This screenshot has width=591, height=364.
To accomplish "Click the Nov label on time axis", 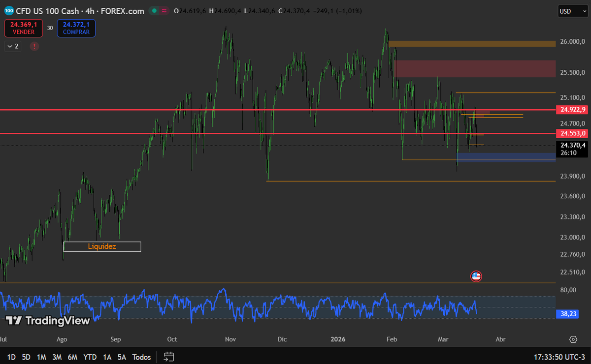I will tap(230, 339).
